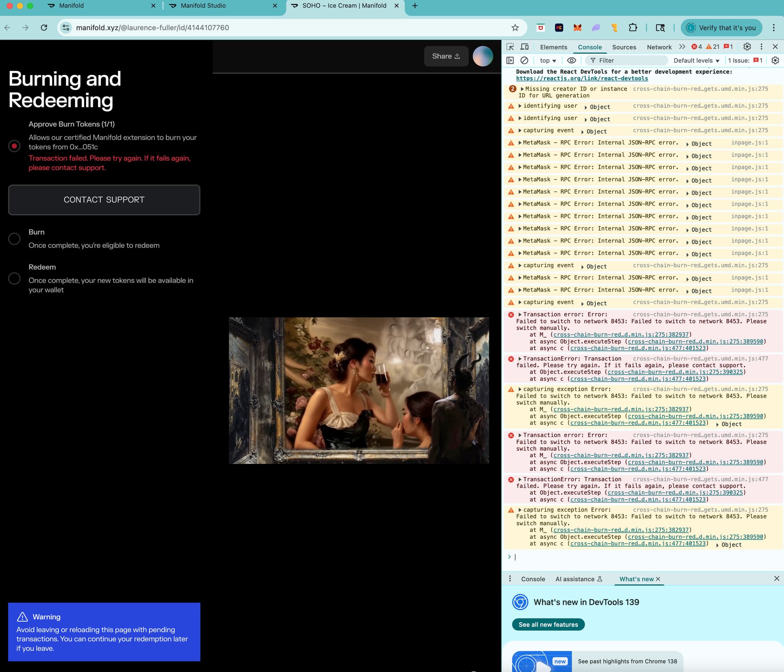Bookmark this page with the star icon
The height and width of the screenshot is (672, 784).
point(515,28)
